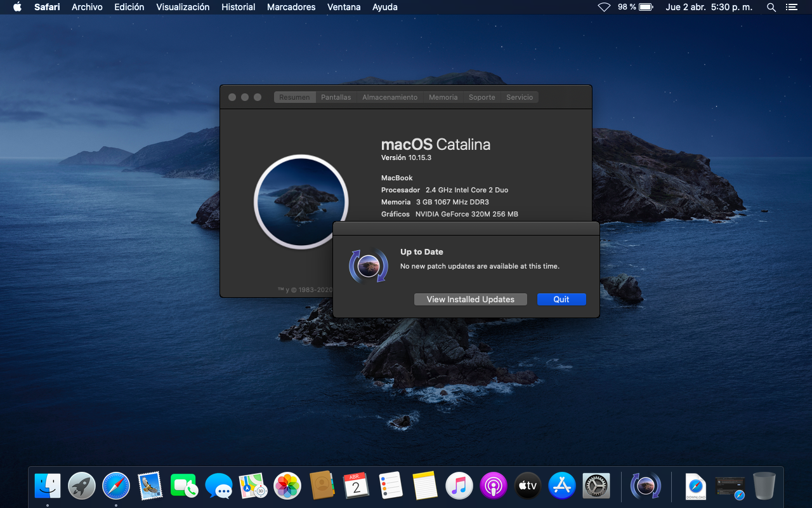Click 'No new patch updates' message
This screenshot has height=508, width=812.
[480, 266]
